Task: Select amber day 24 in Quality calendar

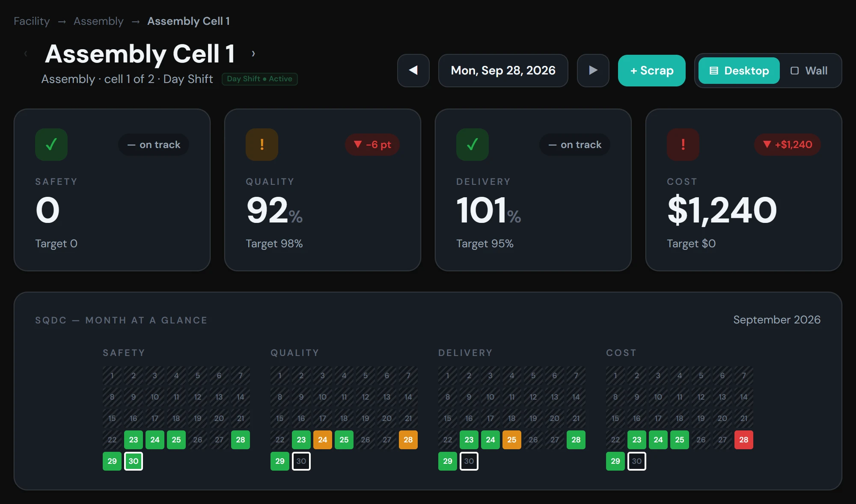Action: pos(323,440)
